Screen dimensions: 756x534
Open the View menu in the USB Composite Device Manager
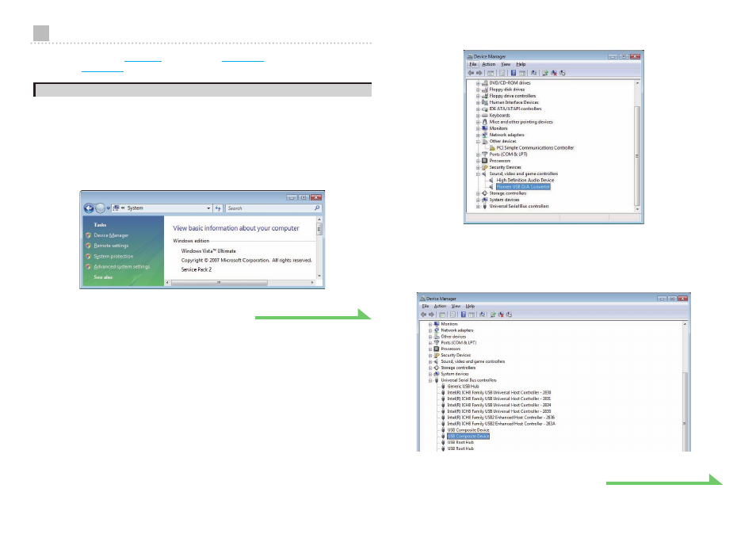point(456,306)
